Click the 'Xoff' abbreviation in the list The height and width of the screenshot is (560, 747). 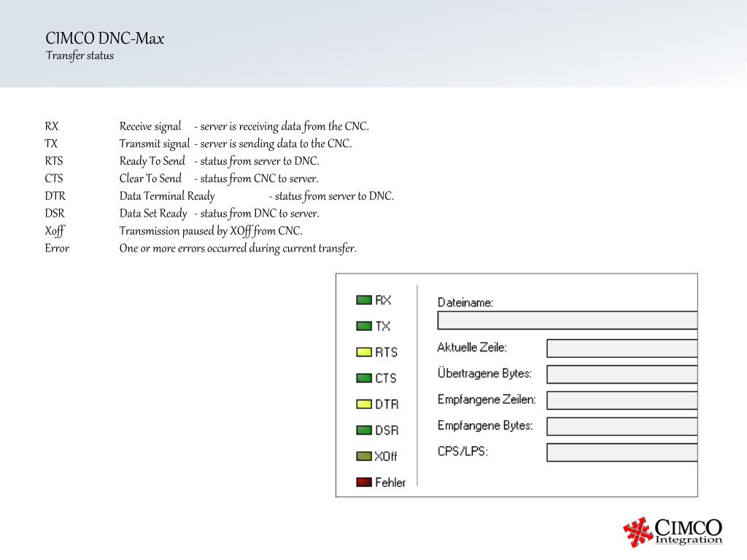point(54,231)
